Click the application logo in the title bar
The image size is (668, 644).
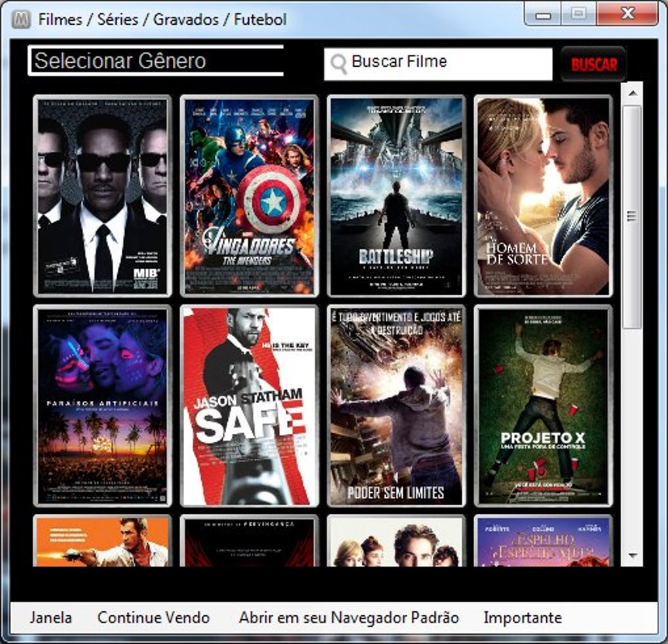tap(21, 20)
